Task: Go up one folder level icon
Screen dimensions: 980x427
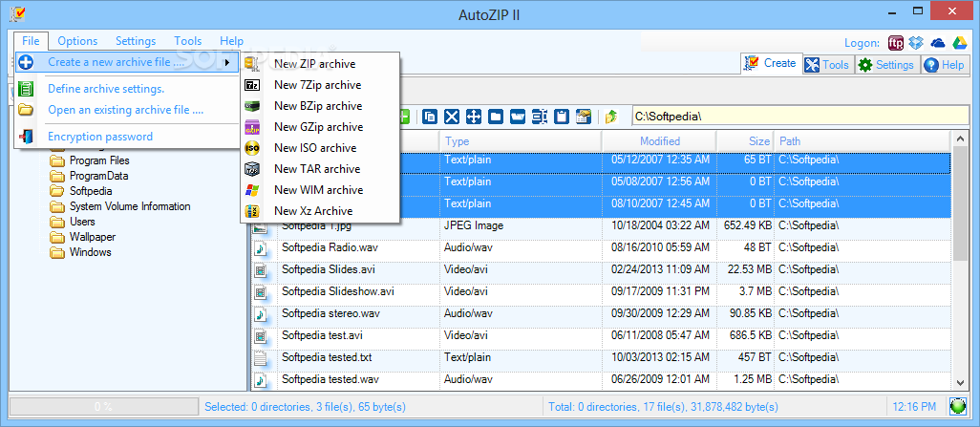Action: (x=612, y=117)
